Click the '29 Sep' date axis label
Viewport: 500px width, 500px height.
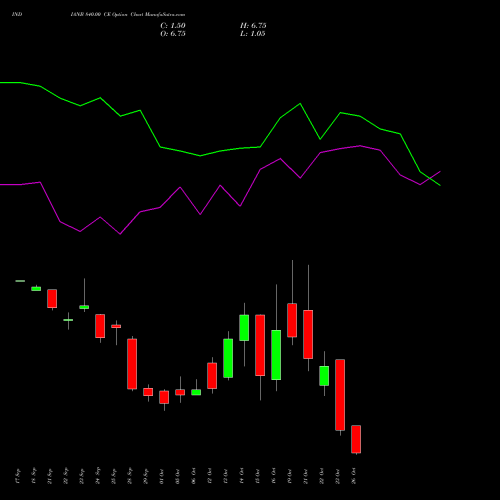[x=146, y=476]
